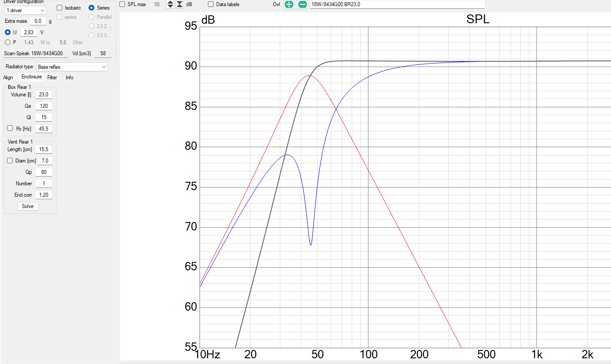Click the 'dB' axis unit label on the graph
This screenshot has width=611, height=364.
click(208, 20)
